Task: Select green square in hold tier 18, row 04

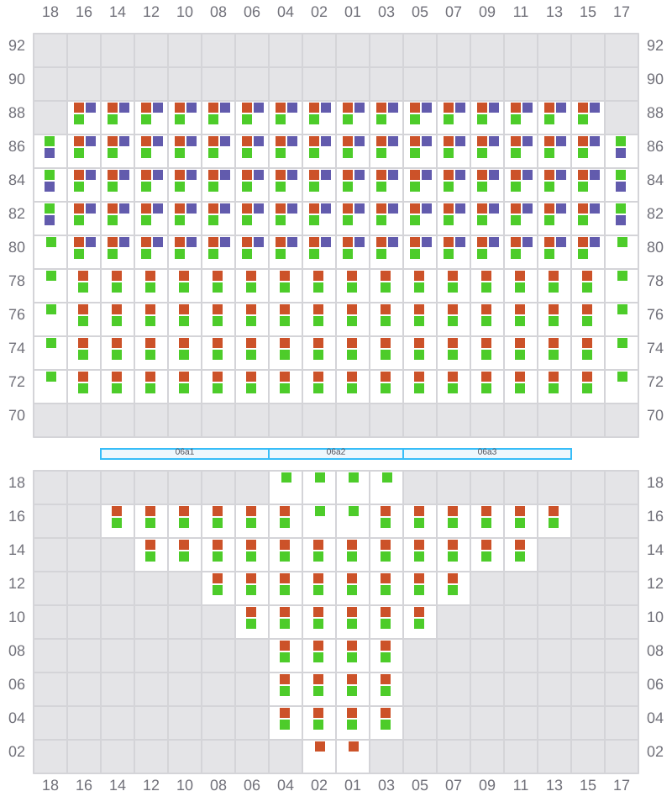Action: coord(286,477)
